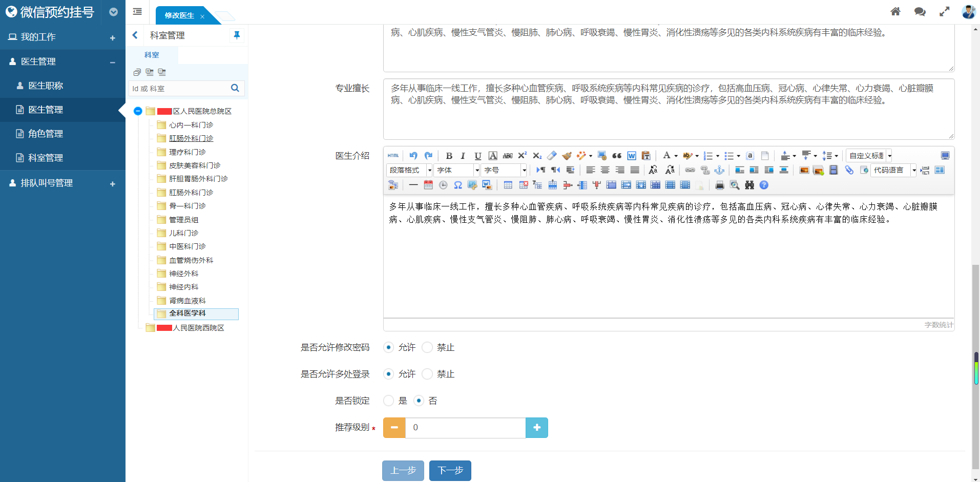Choose 禁止 for 是否允许多处登录

tap(426, 374)
